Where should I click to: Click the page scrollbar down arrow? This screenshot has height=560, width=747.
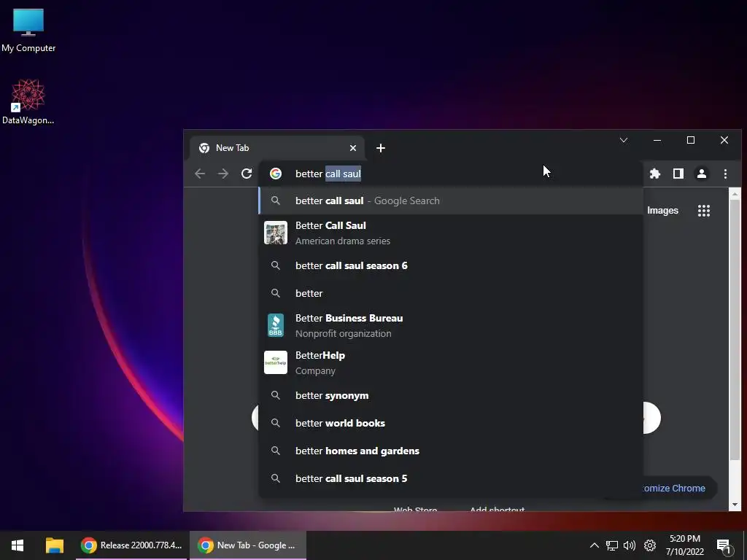(x=735, y=505)
